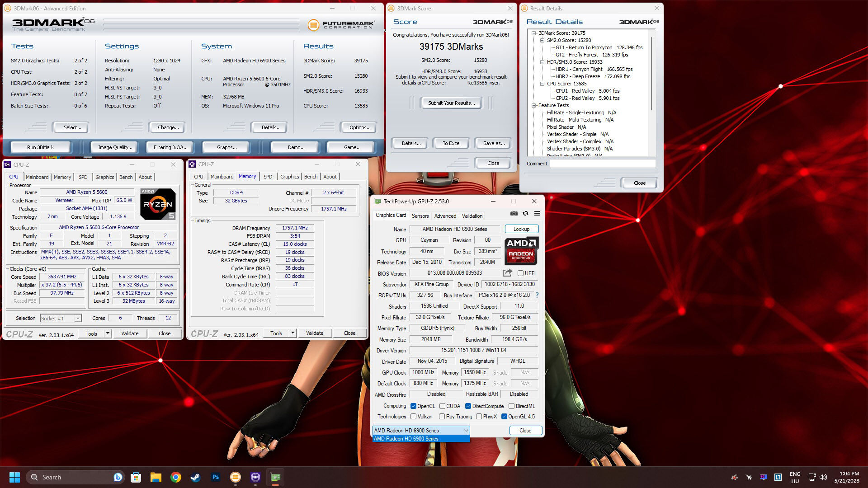This screenshot has height=488, width=868.
Task: Toggle the OpenGL 4.5 checkbox
Action: 504,417
